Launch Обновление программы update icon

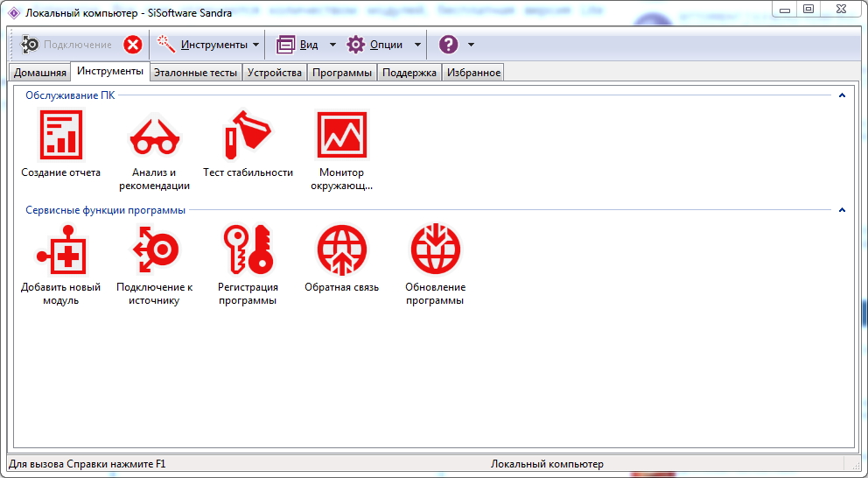pos(435,250)
